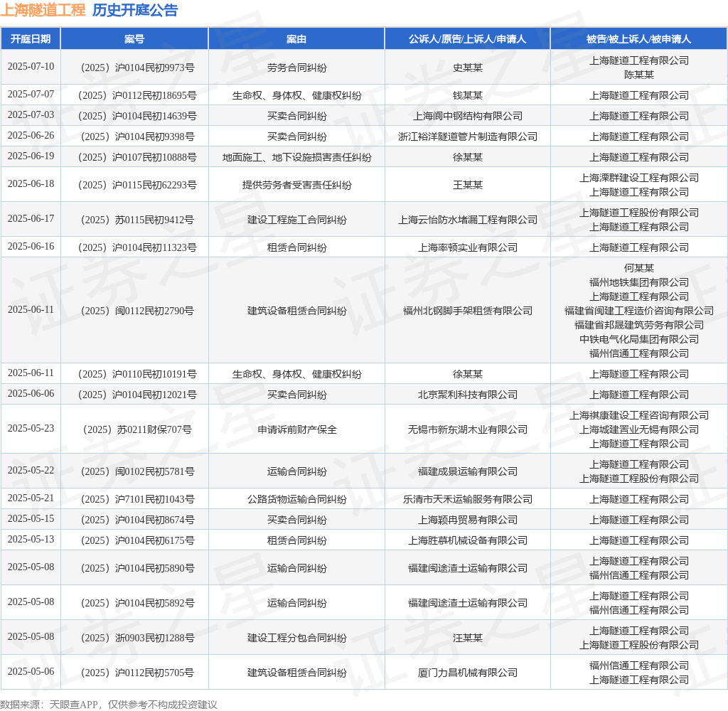Click case number (2025)沪0112民初18695号
This screenshot has width=728, height=711.
pos(137,96)
